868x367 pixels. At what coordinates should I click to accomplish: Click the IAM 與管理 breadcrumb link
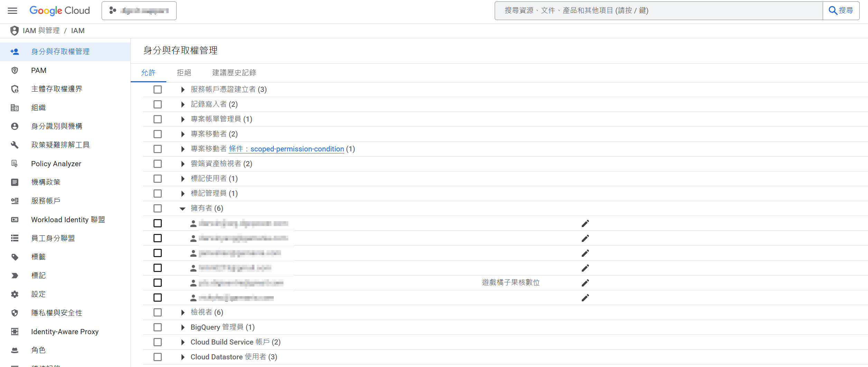[x=41, y=31]
